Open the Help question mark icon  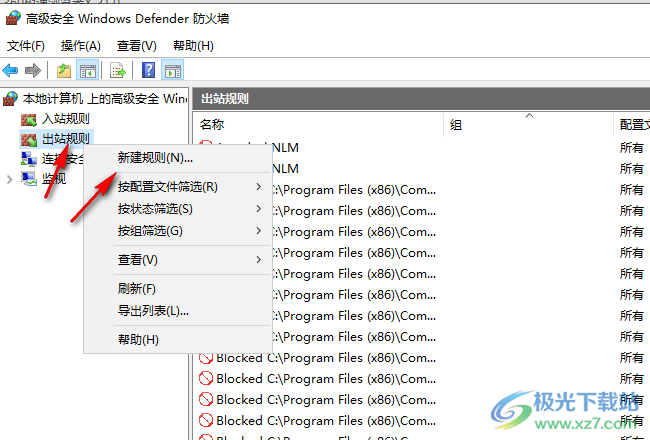pos(148,70)
